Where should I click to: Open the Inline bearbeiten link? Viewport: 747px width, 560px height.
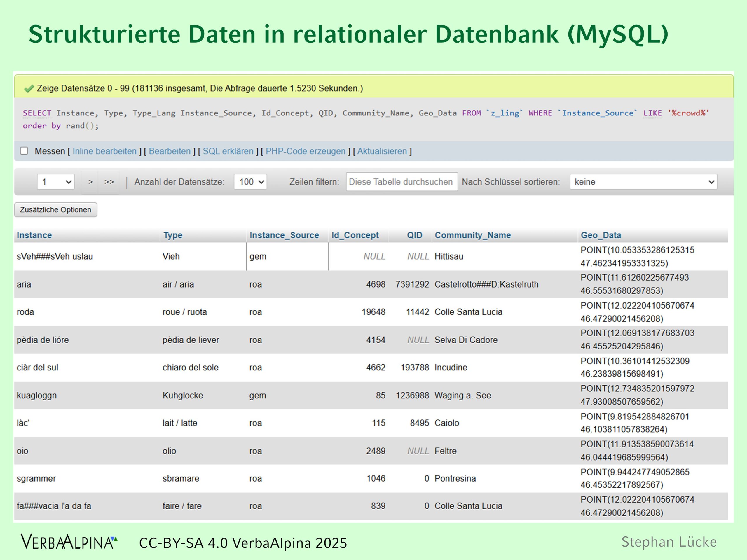[x=104, y=151]
